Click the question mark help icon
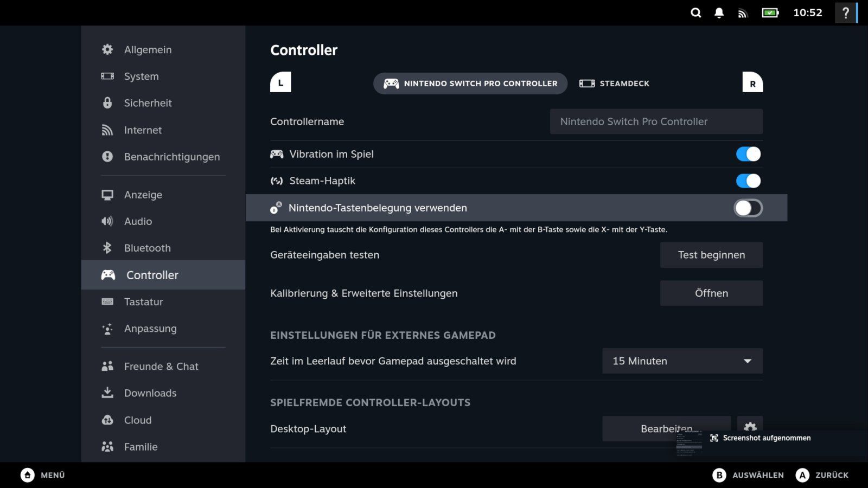Screen dimensions: 868x488 845,13
